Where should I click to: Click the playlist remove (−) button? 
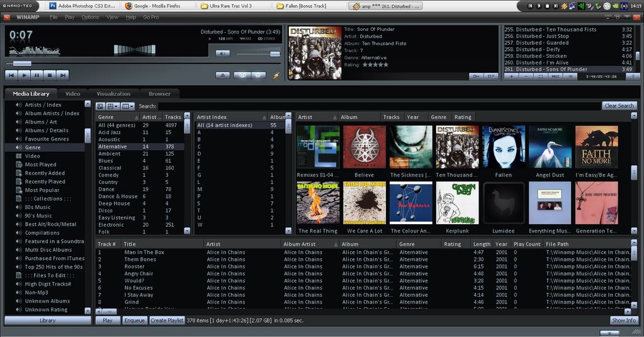click(x=526, y=76)
